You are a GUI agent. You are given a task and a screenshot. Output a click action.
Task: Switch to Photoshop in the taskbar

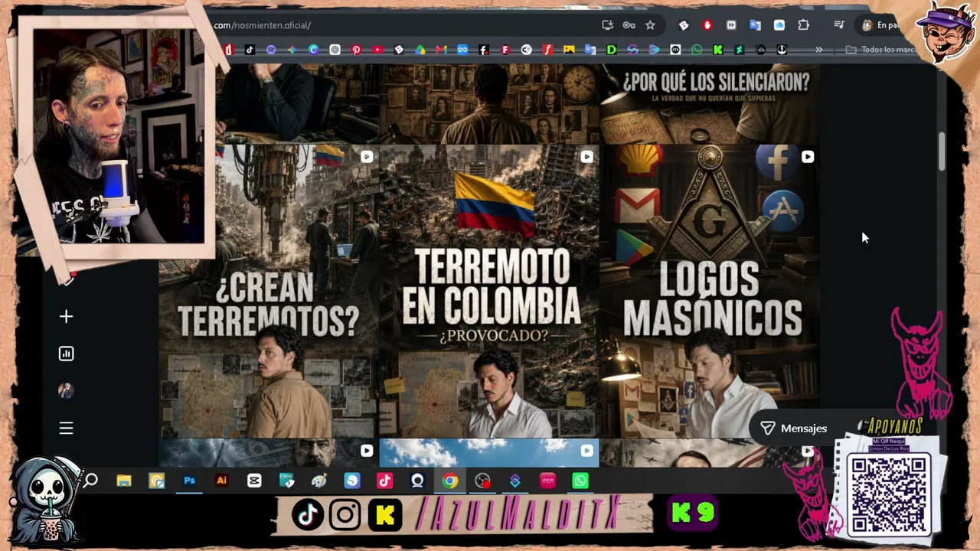point(189,481)
